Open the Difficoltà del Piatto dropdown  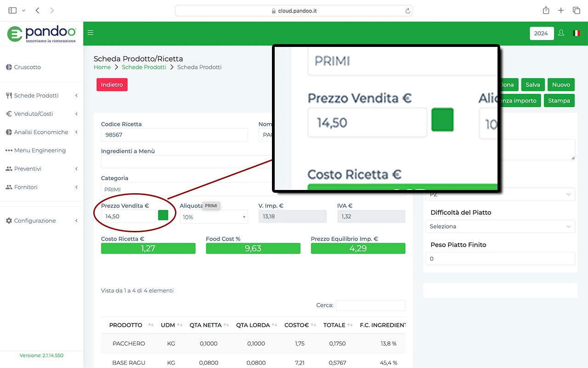[x=500, y=226]
